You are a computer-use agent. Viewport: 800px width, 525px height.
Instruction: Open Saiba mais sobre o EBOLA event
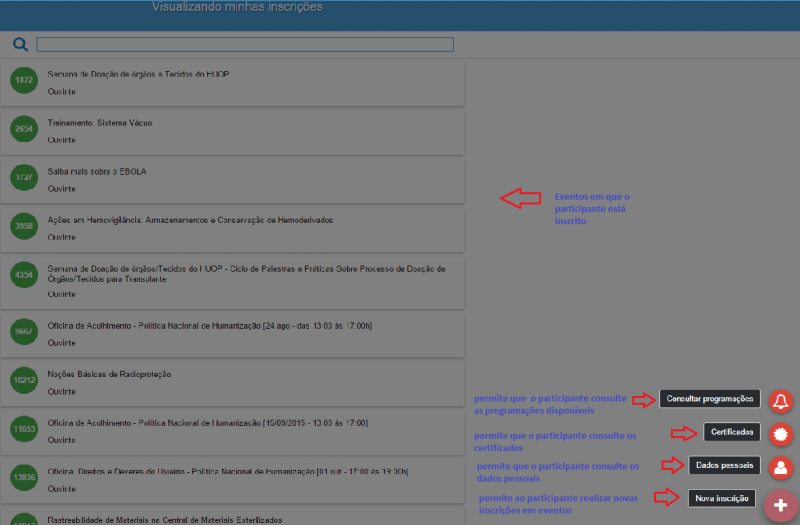(x=97, y=172)
